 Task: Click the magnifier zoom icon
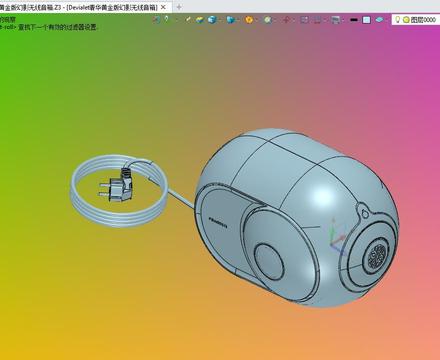(268, 20)
